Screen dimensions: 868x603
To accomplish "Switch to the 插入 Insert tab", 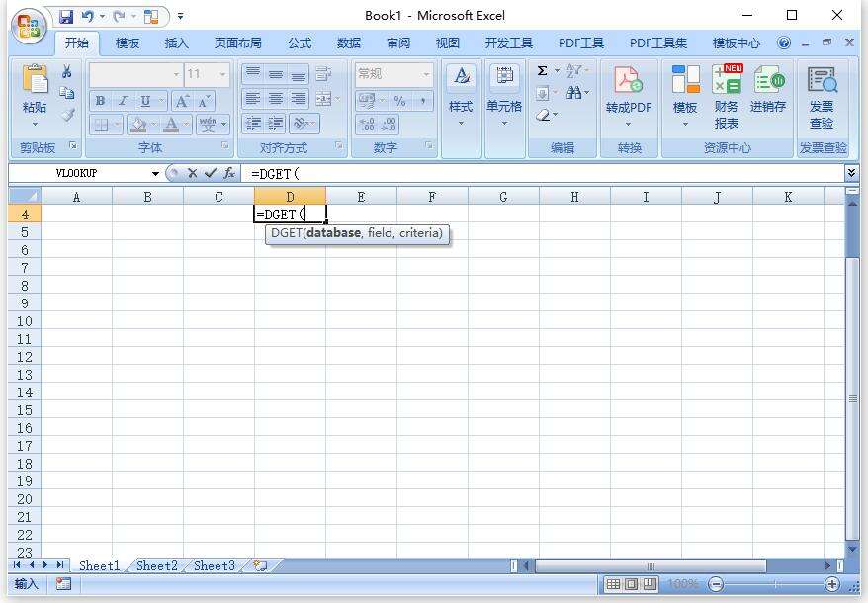I will 177,43.
